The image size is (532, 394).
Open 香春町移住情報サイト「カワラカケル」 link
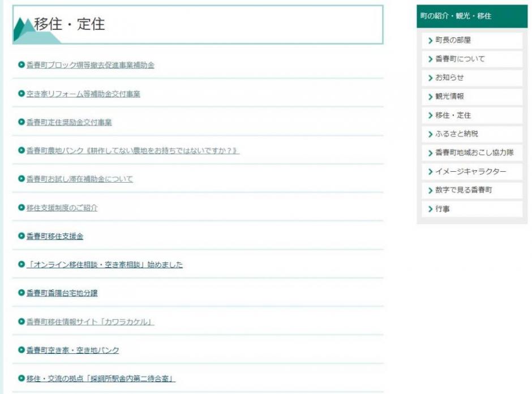pyautogui.click(x=90, y=322)
